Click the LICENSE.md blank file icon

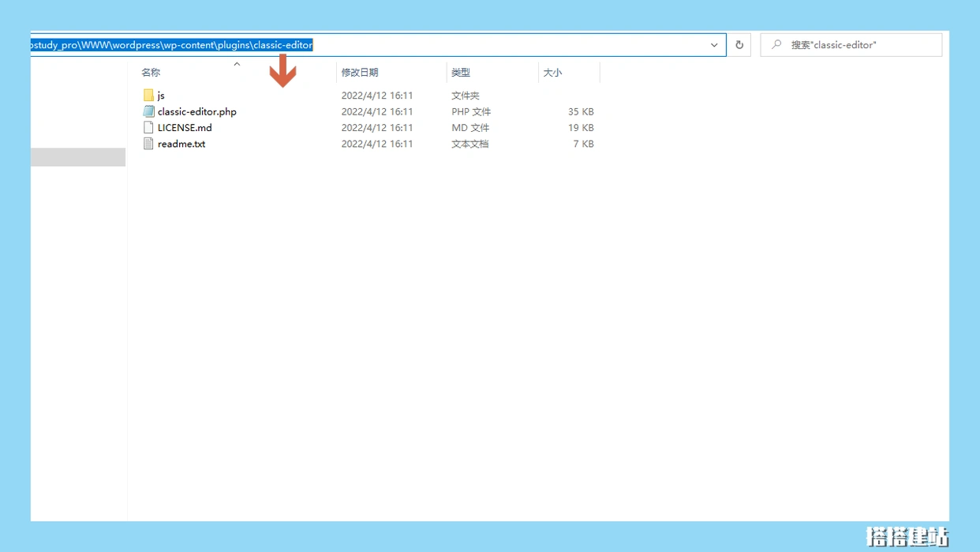(148, 128)
